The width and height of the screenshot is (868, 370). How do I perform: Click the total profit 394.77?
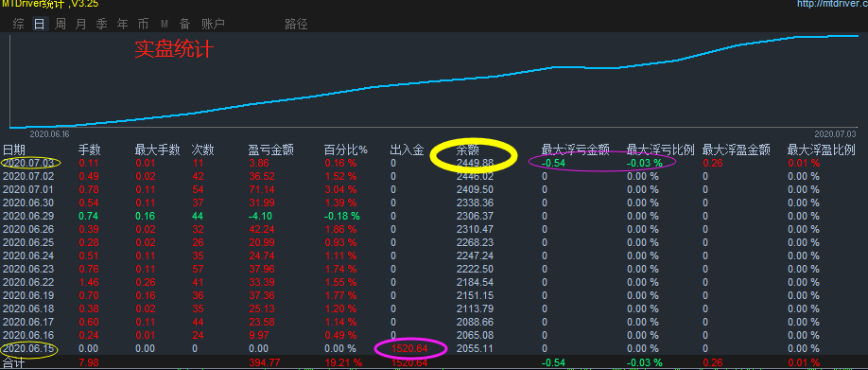(x=264, y=362)
